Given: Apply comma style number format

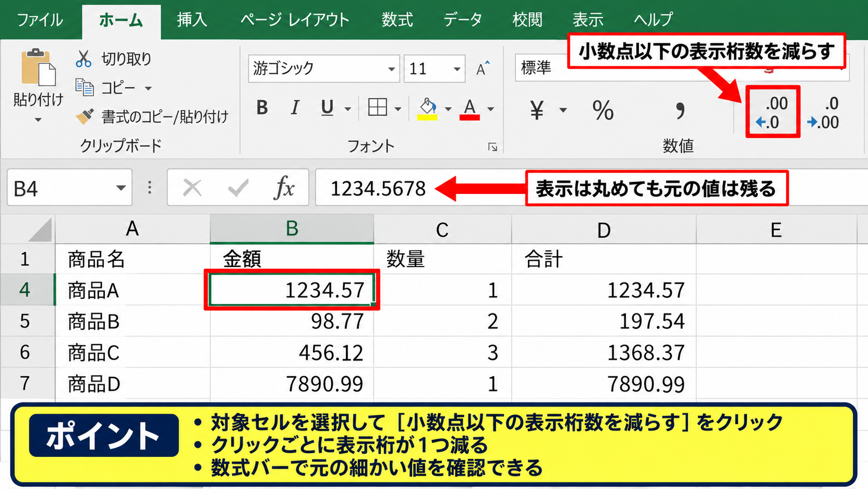Looking at the screenshot, I should (680, 110).
